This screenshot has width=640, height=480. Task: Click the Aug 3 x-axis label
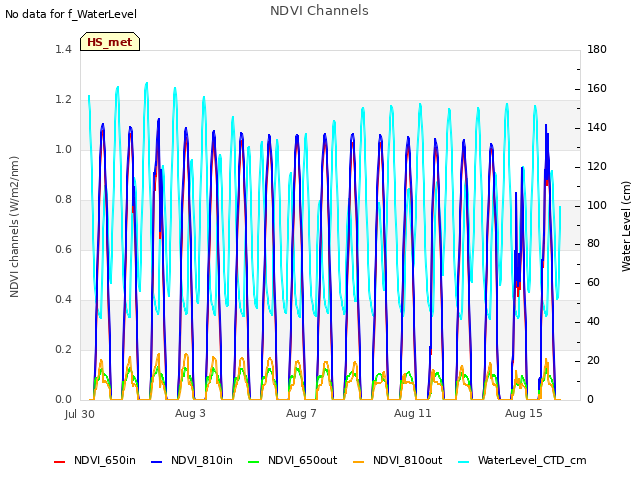pyautogui.click(x=190, y=413)
